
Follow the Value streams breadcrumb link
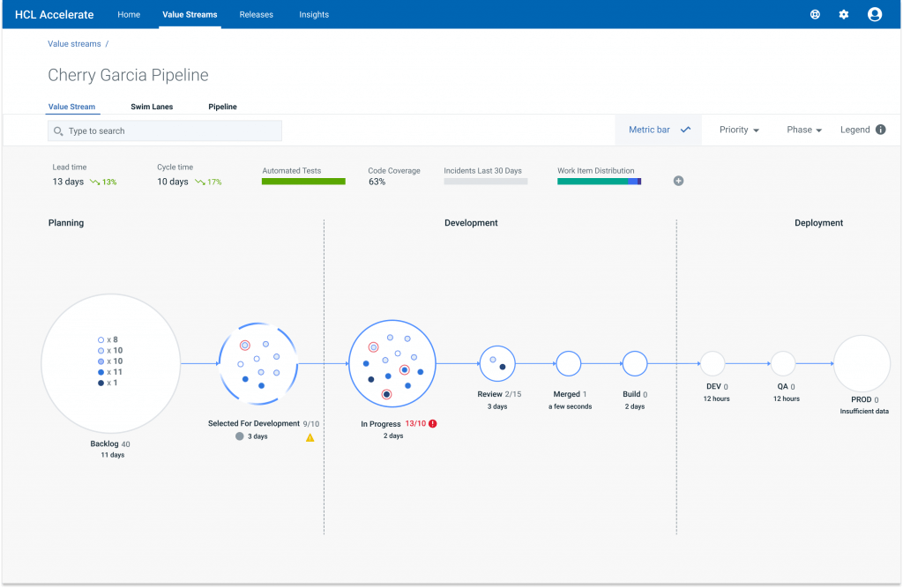(74, 43)
